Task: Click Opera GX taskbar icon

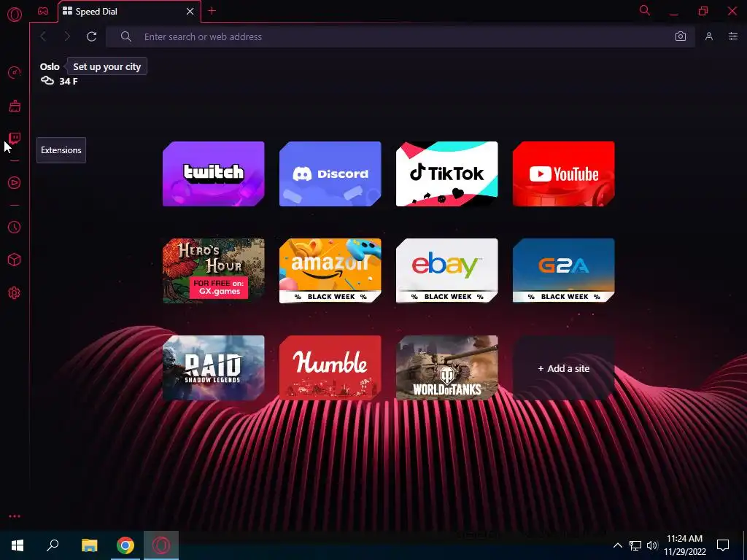Action: pyautogui.click(x=161, y=545)
